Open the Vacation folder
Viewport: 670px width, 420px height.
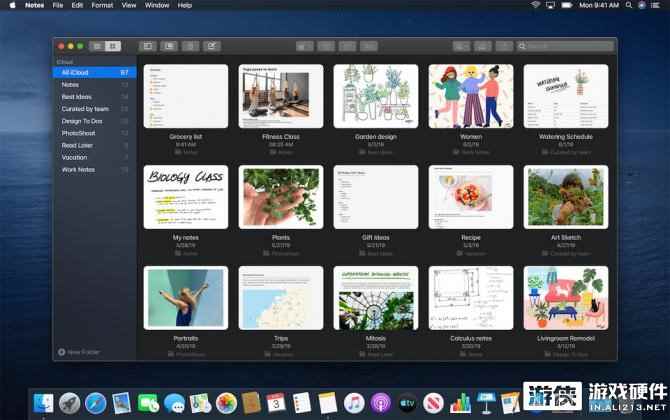[94, 157]
